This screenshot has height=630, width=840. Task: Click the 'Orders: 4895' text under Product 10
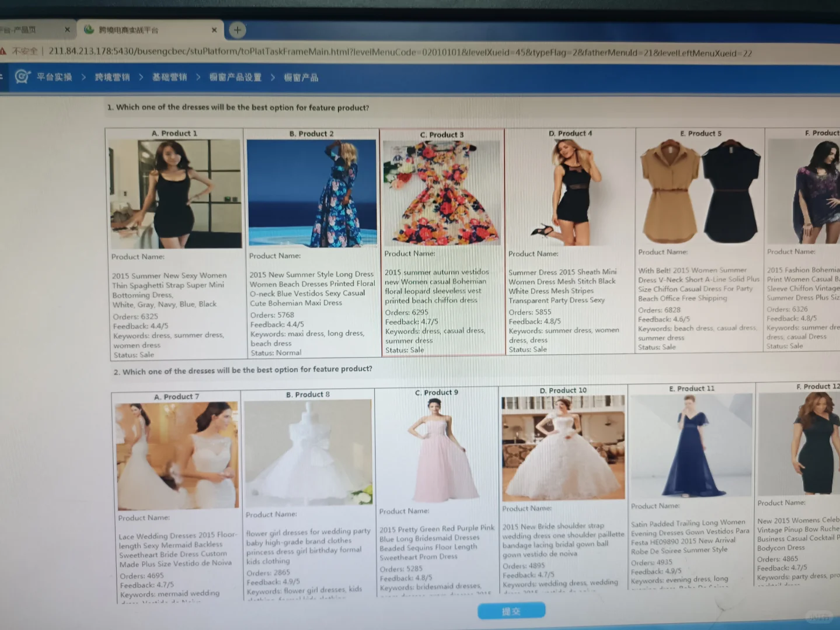524,566
